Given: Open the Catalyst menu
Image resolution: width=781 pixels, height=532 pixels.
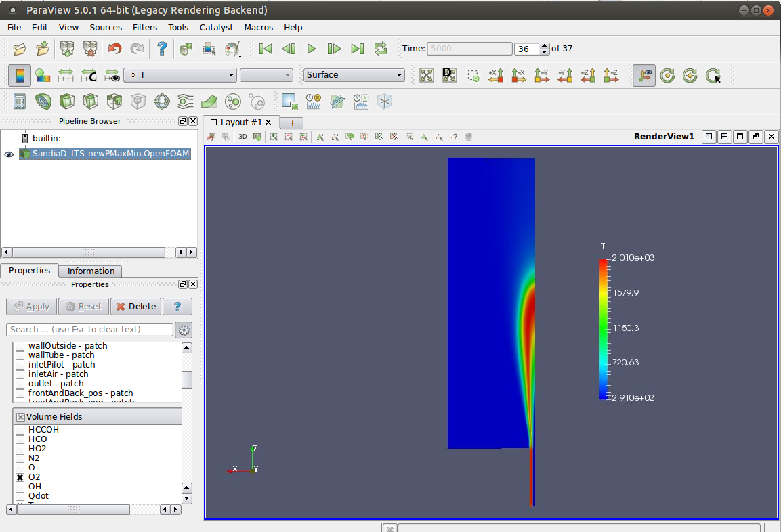Looking at the screenshot, I should click(216, 27).
